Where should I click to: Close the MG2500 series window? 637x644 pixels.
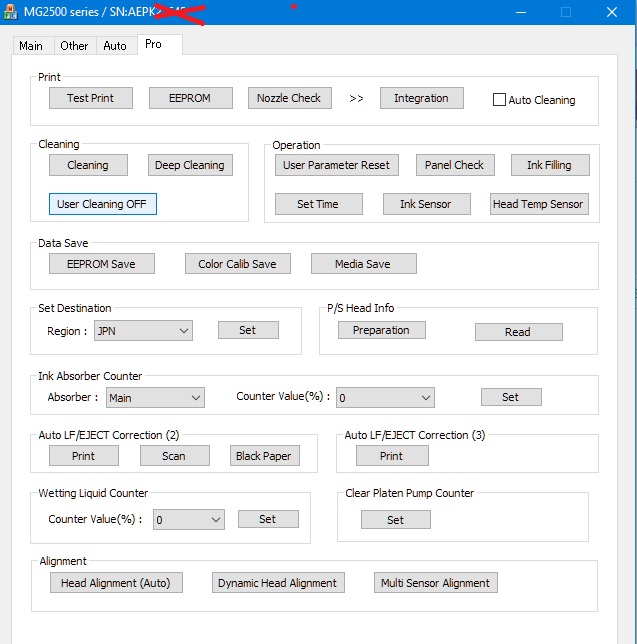[x=612, y=13]
